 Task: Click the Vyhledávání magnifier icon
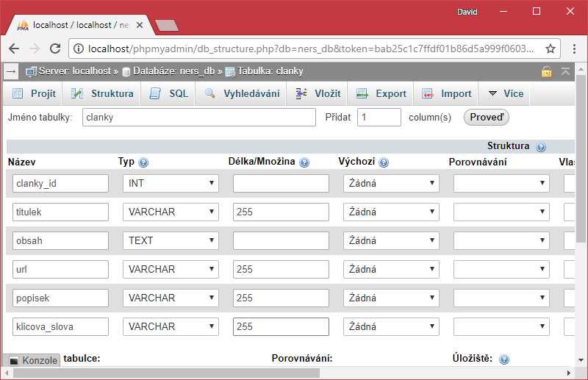pos(210,93)
